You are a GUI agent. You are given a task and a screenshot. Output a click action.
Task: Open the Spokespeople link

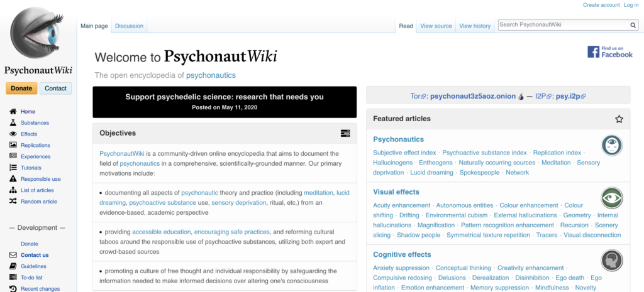[x=480, y=173]
